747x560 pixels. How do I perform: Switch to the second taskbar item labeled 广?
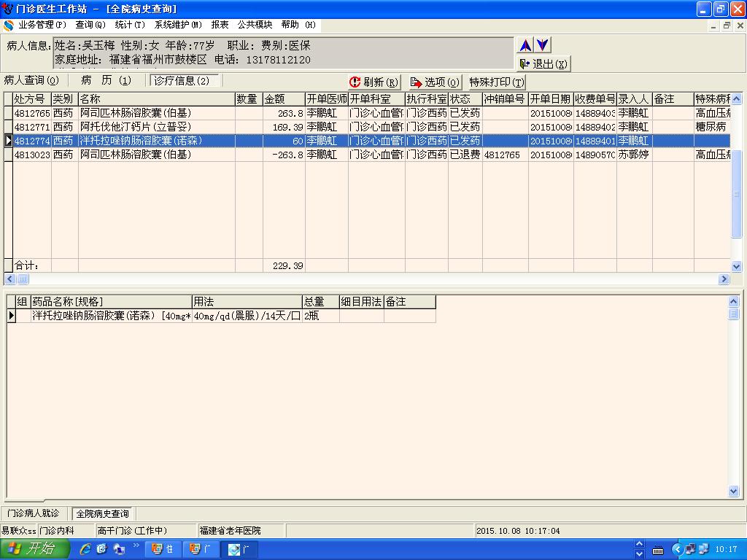pyautogui.click(x=200, y=549)
